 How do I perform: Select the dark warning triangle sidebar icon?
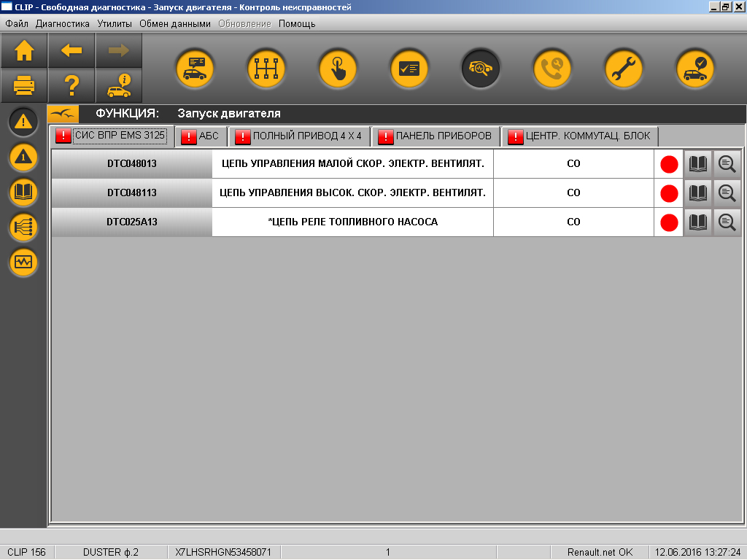(x=23, y=122)
